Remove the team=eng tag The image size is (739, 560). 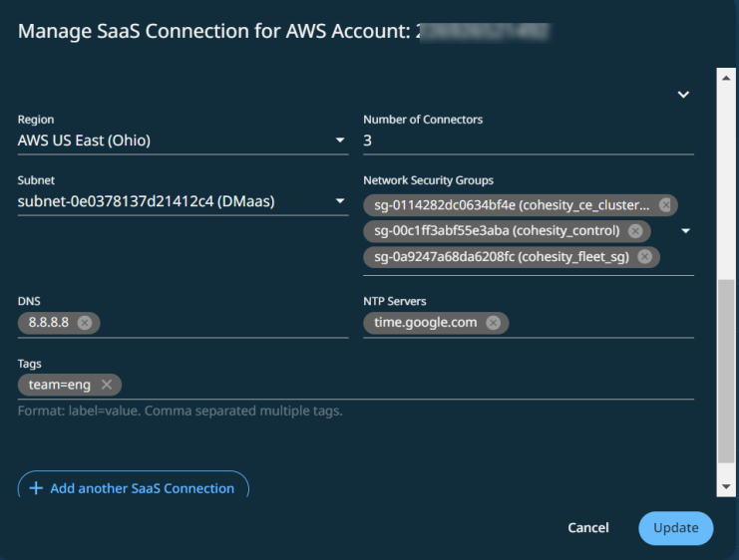[106, 385]
